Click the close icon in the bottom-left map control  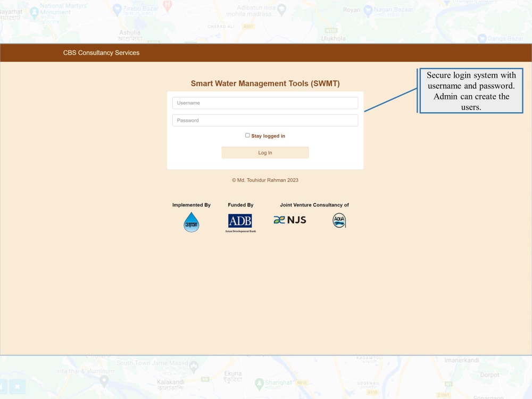pyautogui.click(x=16, y=387)
